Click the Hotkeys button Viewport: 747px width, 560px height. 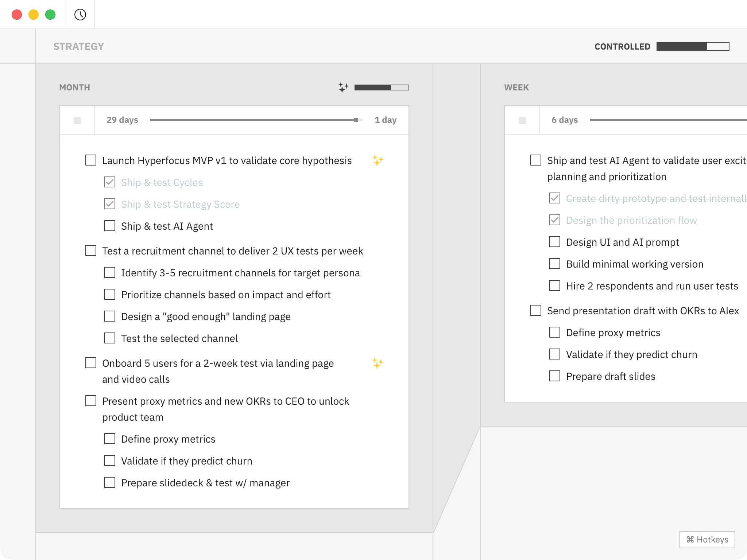[707, 540]
